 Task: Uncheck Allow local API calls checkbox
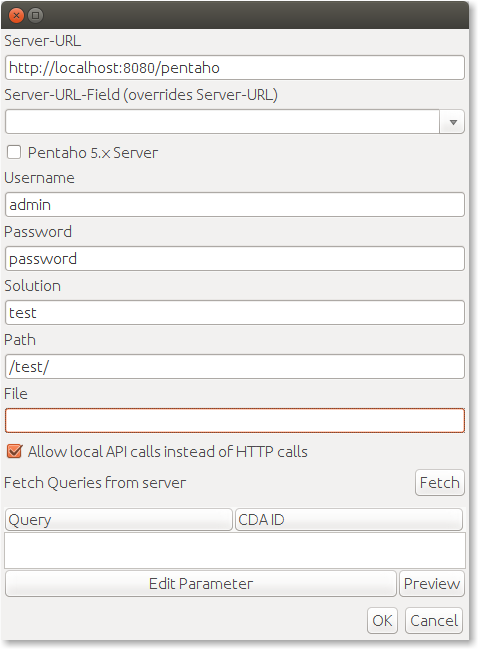[x=14, y=451]
